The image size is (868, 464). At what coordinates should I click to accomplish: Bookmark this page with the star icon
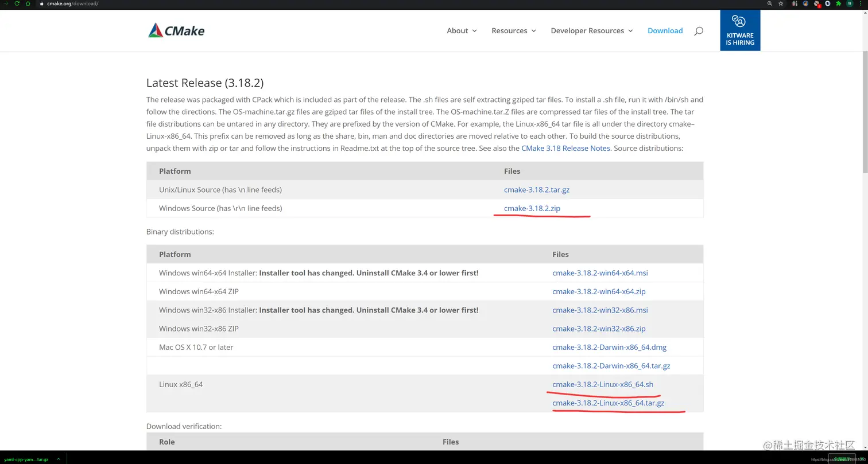781,3
